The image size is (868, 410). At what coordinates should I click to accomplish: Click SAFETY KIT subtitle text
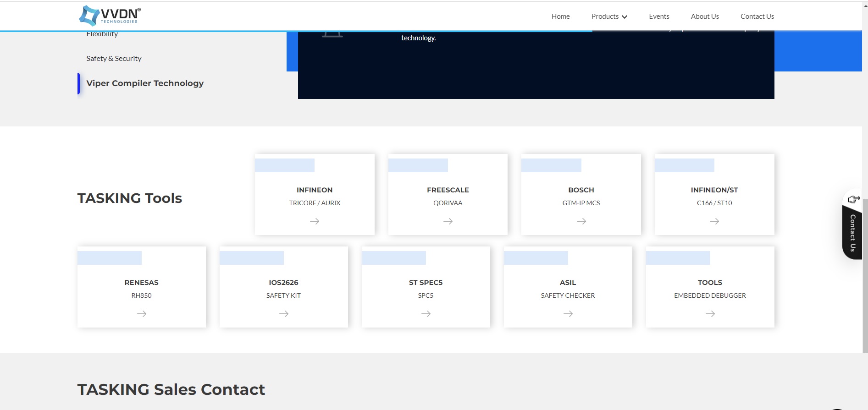click(x=284, y=295)
